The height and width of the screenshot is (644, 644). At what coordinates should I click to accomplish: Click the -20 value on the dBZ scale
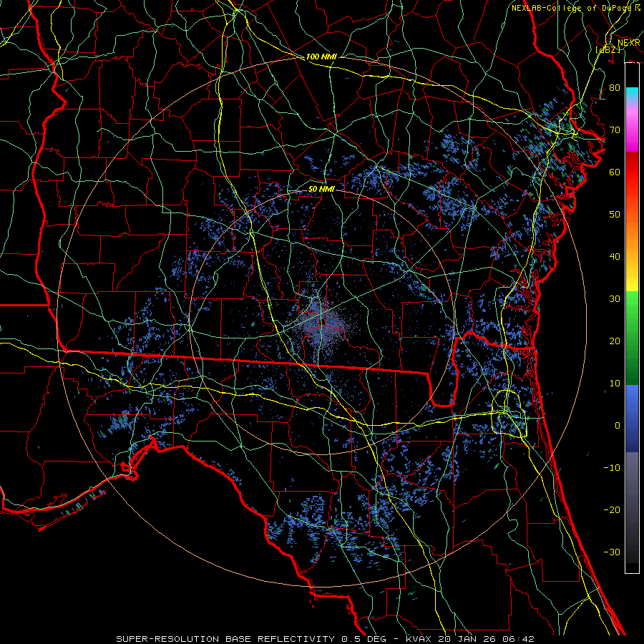612,509
